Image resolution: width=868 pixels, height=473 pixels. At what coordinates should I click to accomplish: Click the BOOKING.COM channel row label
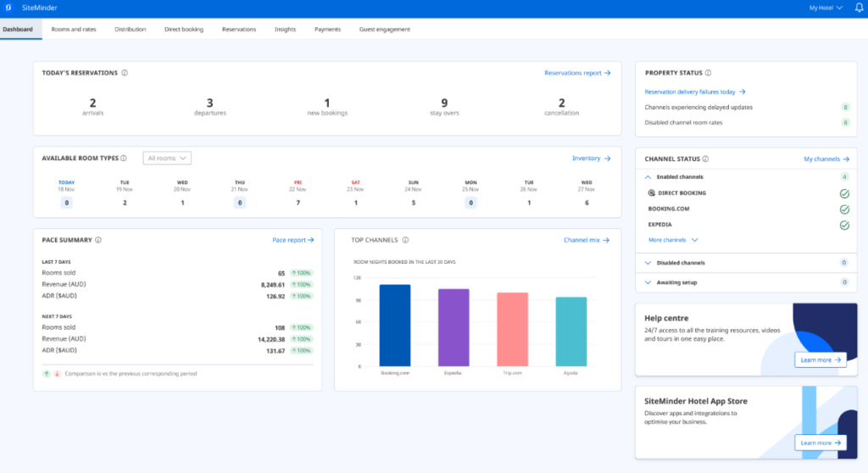[x=669, y=209]
